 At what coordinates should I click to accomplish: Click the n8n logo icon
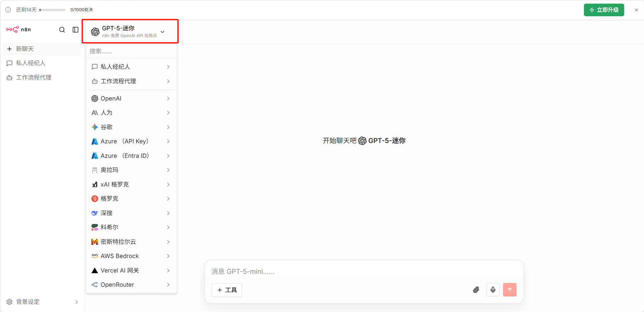pyautogui.click(x=12, y=29)
